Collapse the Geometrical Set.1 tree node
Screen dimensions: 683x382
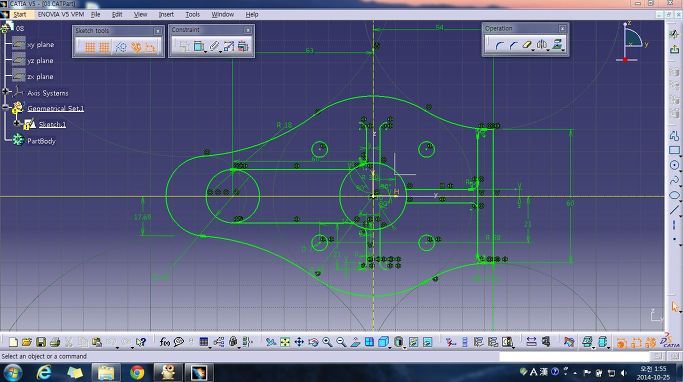click(6, 107)
